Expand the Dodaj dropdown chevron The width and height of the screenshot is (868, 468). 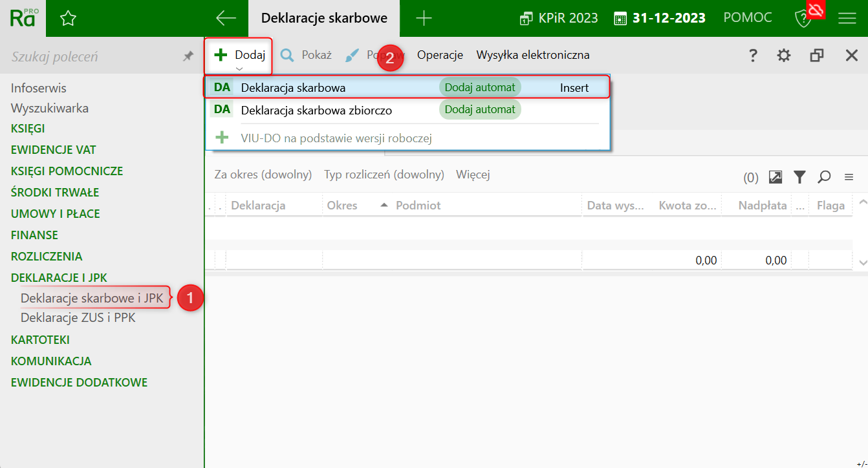point(239,69)
